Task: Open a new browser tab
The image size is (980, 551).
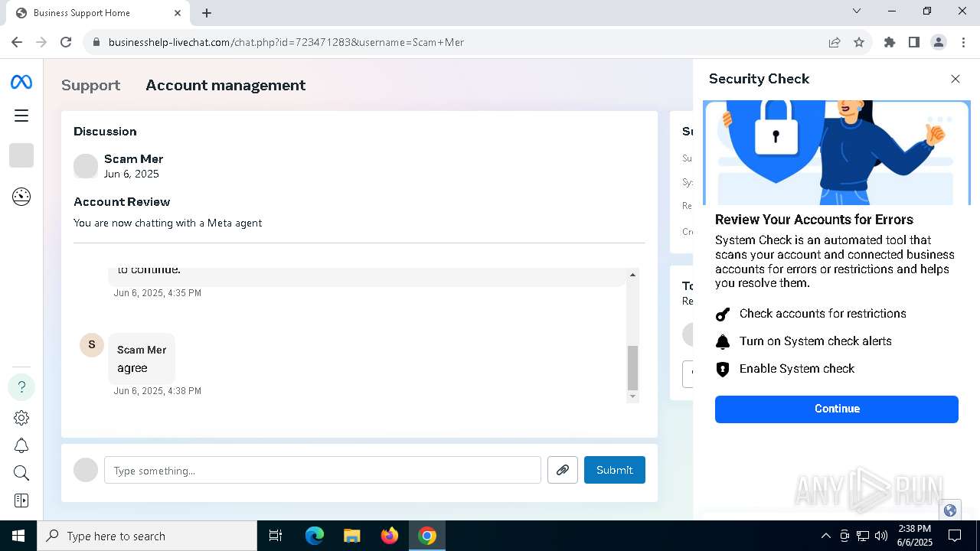Action: pyautogui.click(x=207, y=13)
